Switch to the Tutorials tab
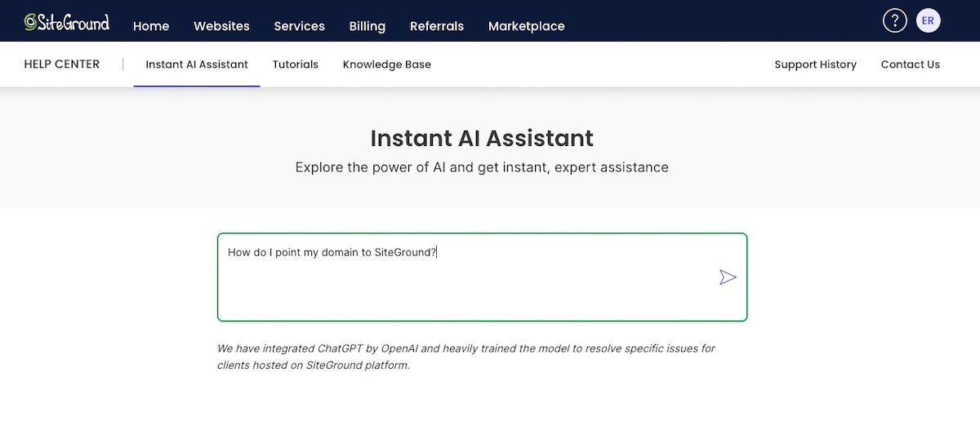 coord(296,64)
